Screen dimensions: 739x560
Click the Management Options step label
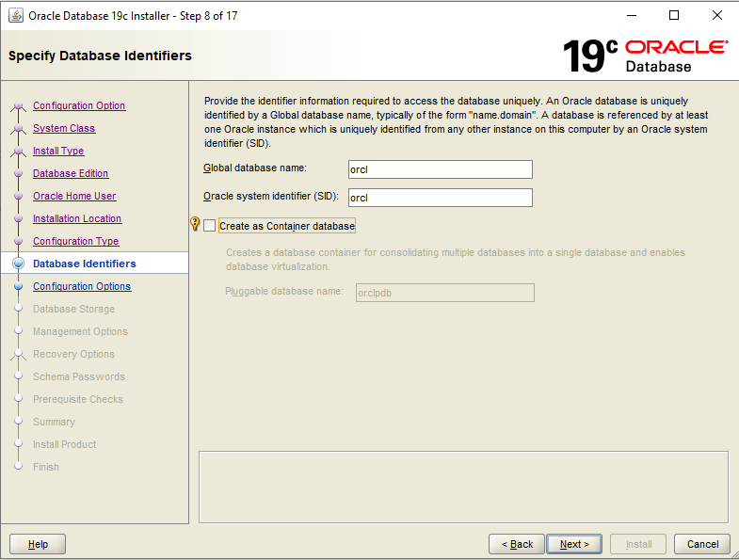click(x=80, y=331)
